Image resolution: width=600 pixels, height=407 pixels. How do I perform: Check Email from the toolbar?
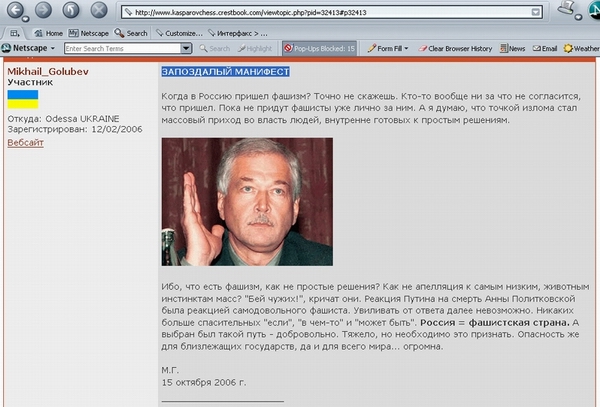click(x=544, y=48)
